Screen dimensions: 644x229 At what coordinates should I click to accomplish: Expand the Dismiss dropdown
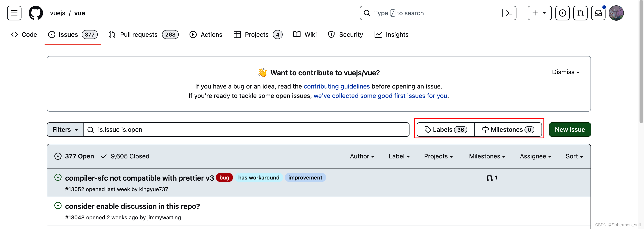[x=566, y=72]
